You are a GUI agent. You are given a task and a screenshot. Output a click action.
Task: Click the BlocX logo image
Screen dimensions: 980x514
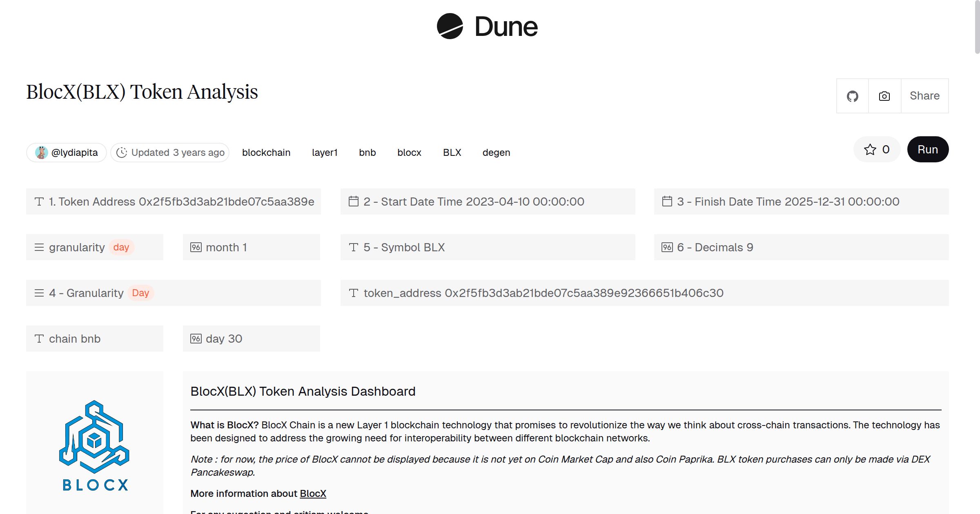click(x=95, y=445)
